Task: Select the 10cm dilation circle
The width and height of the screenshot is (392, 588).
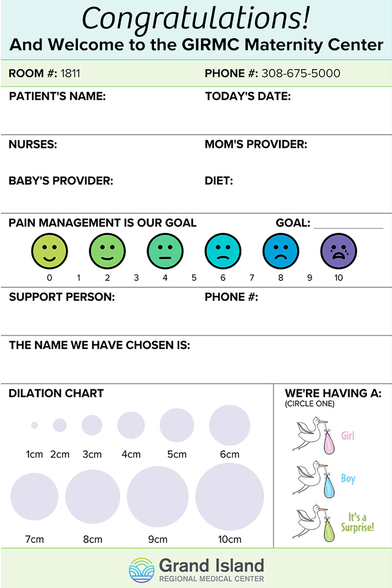Action: [229, 496]
